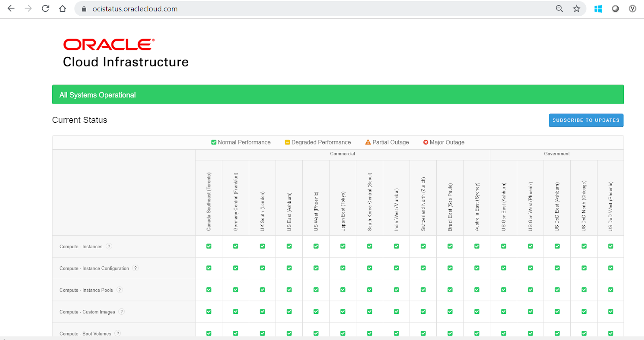644x340 pixels.
Task: Click Compute - Instance Pools status for Japan East (Tokyo)
Action: [343, 290]
